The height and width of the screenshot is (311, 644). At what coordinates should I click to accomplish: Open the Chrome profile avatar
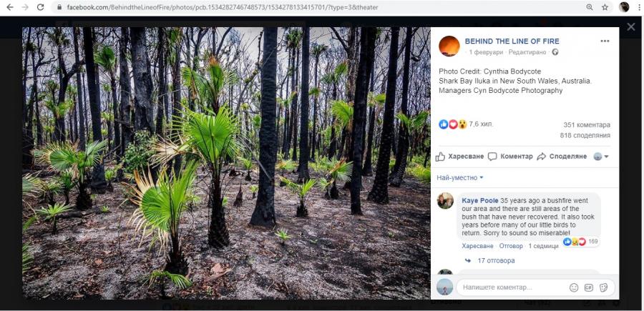[624, 7]
